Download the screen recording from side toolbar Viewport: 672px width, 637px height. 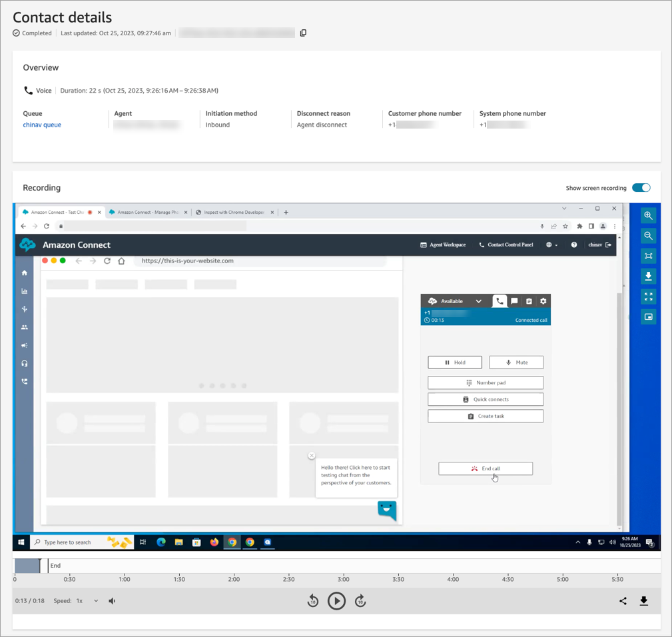[648, 277]
